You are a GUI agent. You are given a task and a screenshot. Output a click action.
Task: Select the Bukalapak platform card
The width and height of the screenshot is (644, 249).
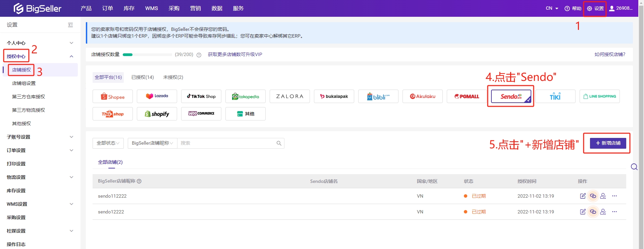[334, 96]
